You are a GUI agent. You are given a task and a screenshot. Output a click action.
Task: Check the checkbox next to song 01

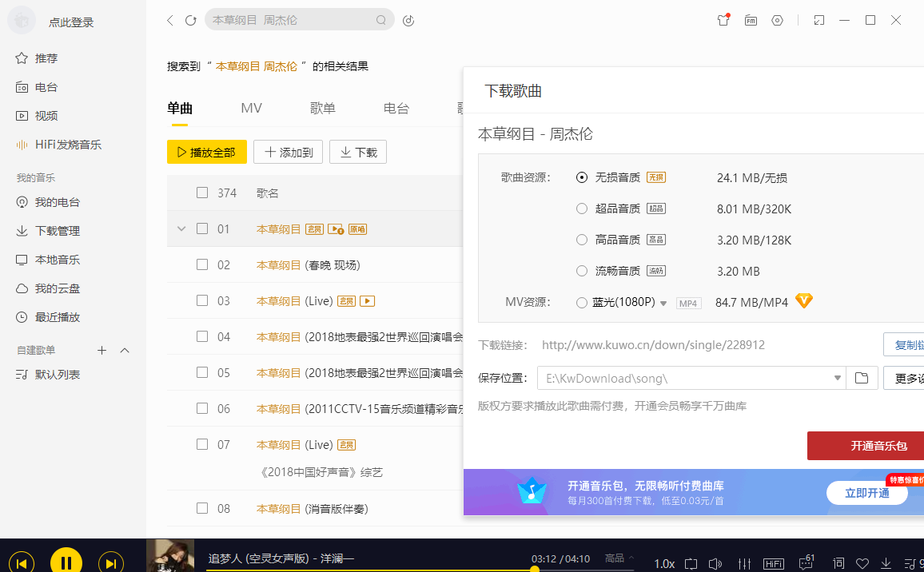pyautogui.click(x=202, y=228)
